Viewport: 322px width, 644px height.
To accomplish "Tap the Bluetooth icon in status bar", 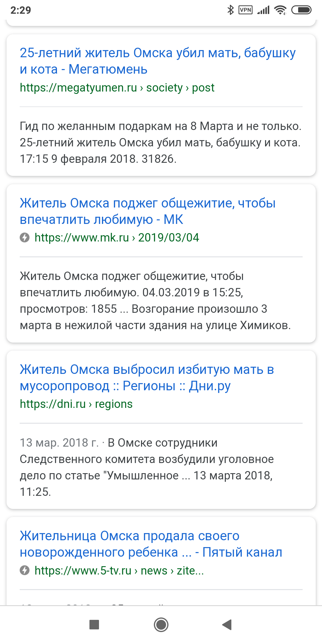I will coord(230,10).
